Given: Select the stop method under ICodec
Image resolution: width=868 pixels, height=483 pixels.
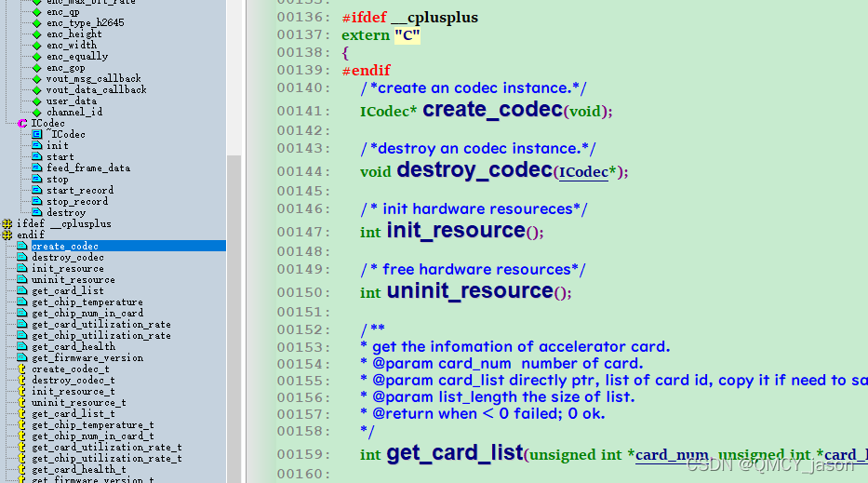Looking at the screenshot, I should point(58,180).
